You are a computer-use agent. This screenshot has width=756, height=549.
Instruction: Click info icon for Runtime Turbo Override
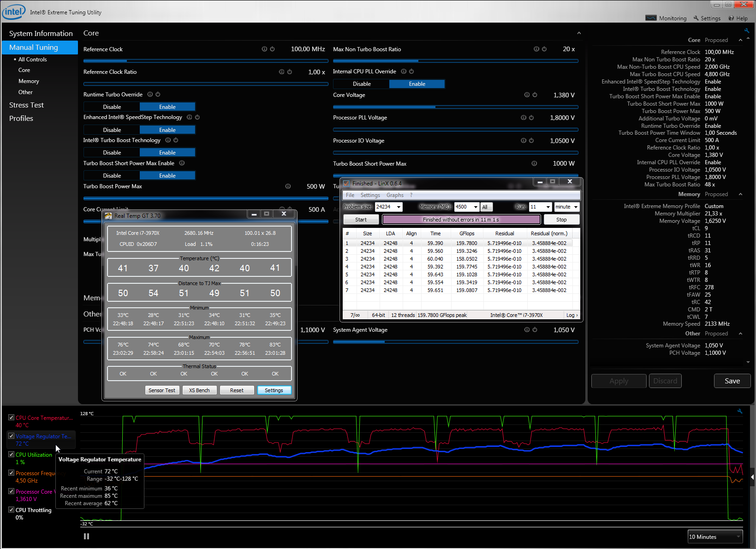(150, 94)
